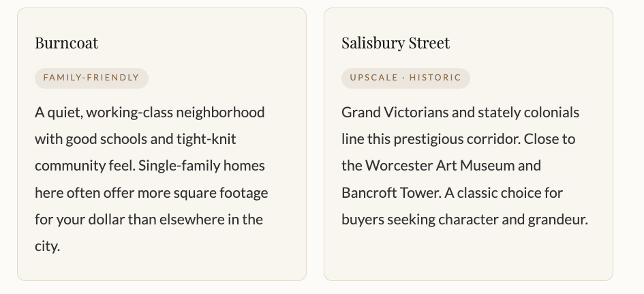Click the "Single-family homes" phrase
Screen dimensions: 644x294
point(202,166)
